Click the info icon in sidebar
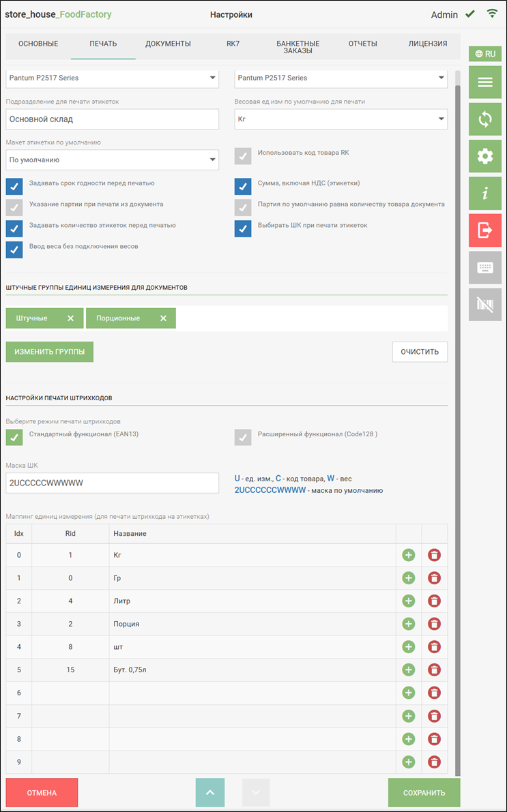The width and height of the screenshot is (507, 812). [484, 194]
